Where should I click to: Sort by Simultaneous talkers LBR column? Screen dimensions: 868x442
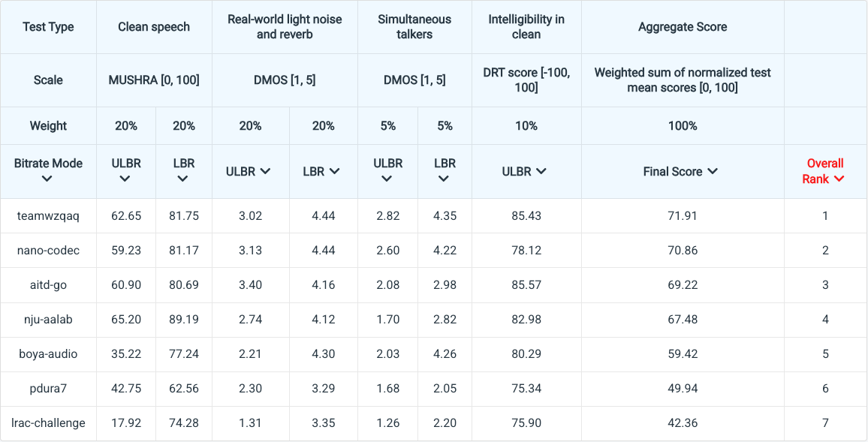pos(445,179)
